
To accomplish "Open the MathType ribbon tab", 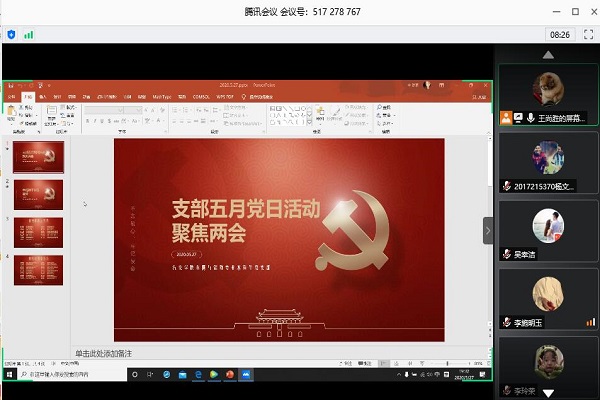I will coord(162,97).
